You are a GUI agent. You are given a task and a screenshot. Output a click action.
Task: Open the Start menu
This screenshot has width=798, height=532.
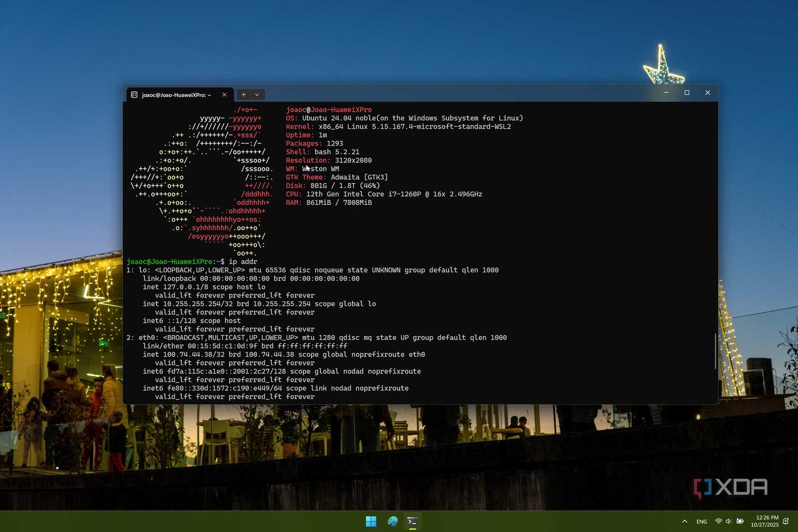[x=370, y=521]
